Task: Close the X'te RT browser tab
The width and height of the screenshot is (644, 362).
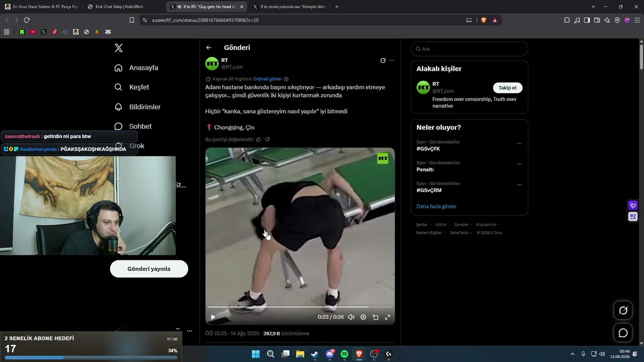Action: click(x=242, y=7)
